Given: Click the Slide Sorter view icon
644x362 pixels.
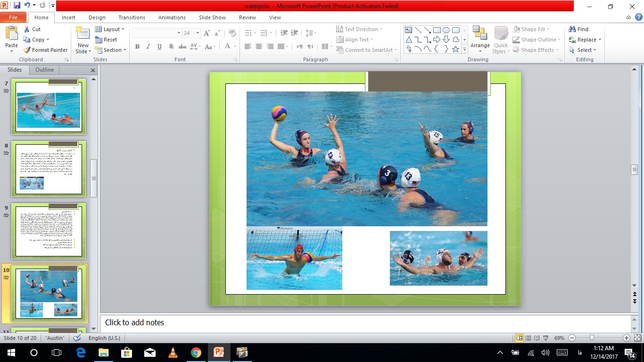Looking at the screenshot, I should tap(528, 338).
